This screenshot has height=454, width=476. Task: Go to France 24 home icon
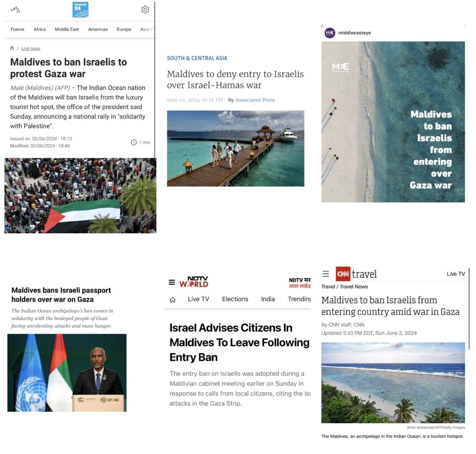coord(12,48)
